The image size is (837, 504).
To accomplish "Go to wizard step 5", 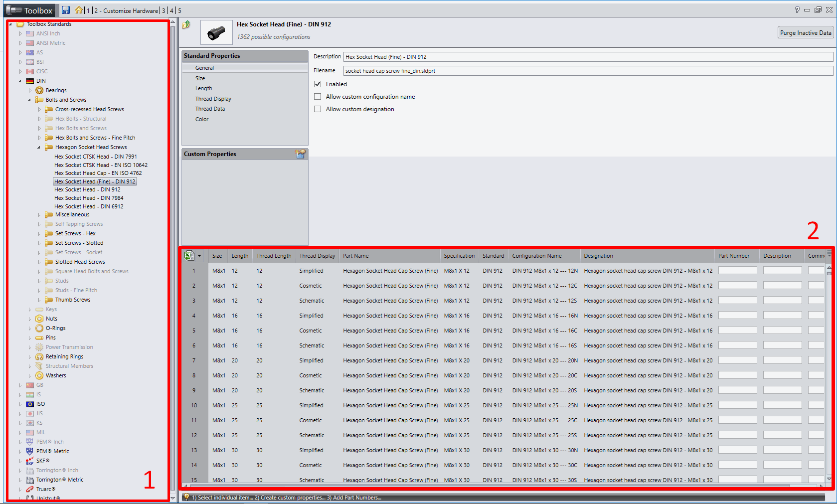I will pyautogui.click(x=179, y=10).
